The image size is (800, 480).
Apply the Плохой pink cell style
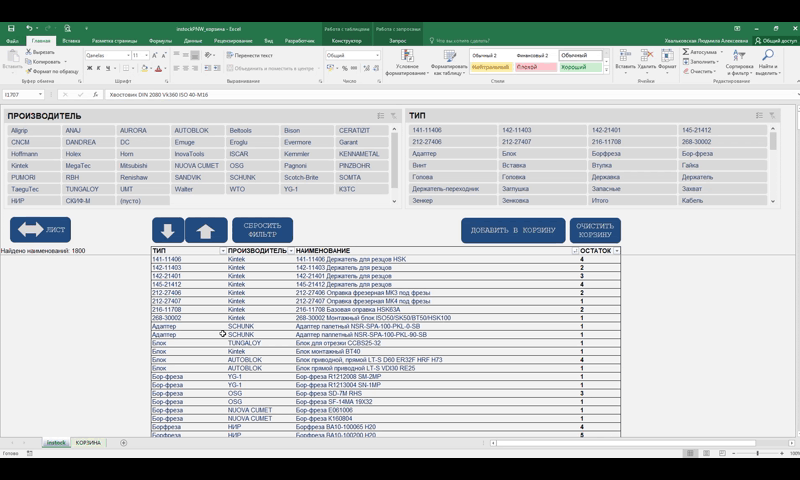[x=536, y=67]
